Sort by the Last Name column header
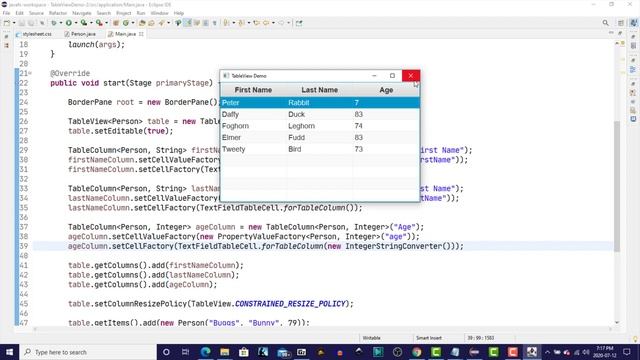640x360 pixels. tap(320, 90)
